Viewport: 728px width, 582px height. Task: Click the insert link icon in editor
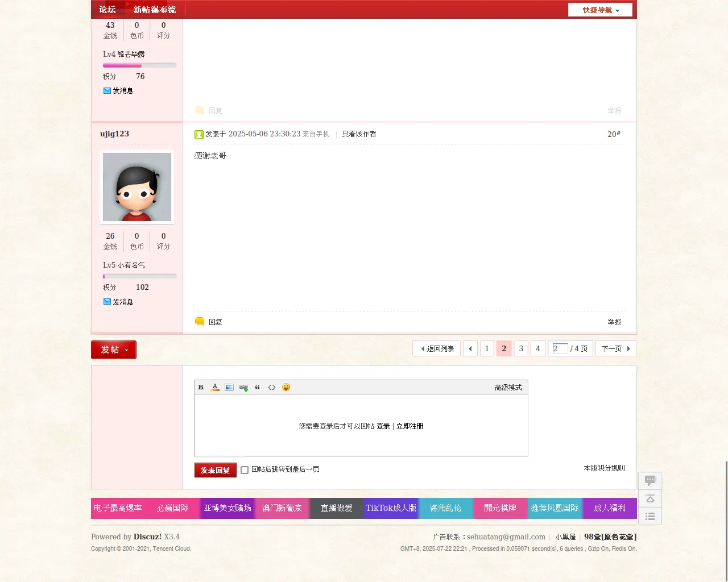click(x=243, y=388)
